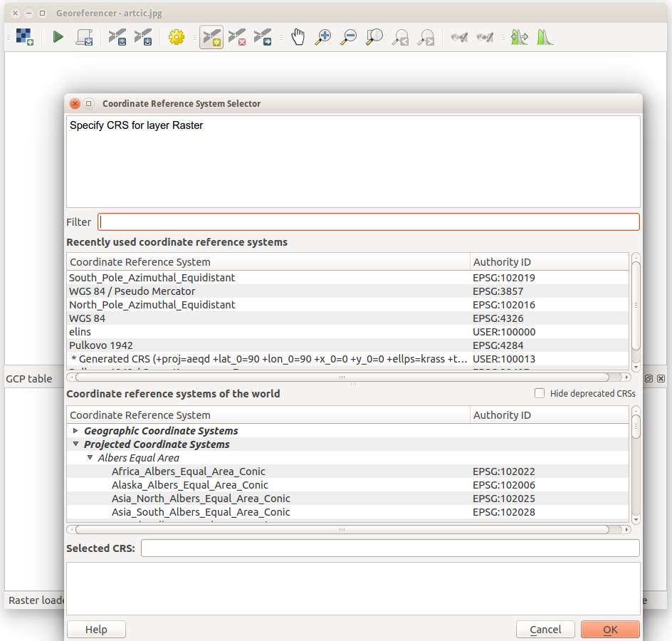Collapse Projected Coordinate Systems tree node
This screenshot has height=641, width=672.
76,444
